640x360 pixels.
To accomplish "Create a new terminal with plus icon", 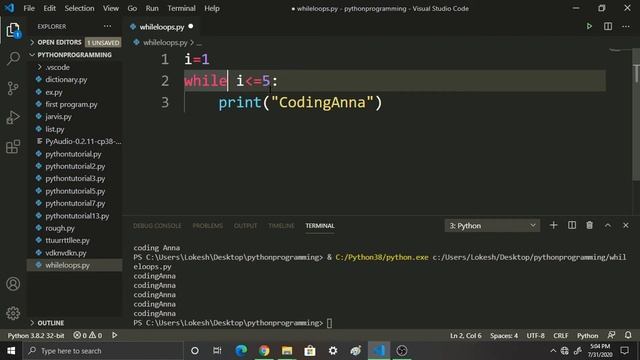I will click(x=553, y=225).
